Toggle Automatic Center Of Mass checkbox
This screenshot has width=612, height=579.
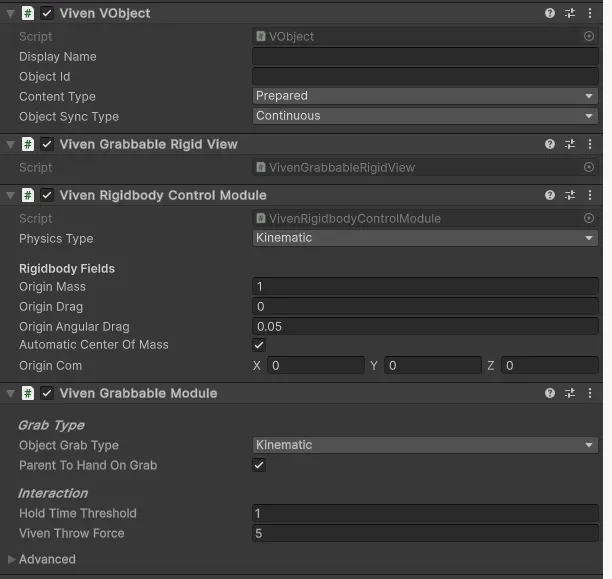259,345
